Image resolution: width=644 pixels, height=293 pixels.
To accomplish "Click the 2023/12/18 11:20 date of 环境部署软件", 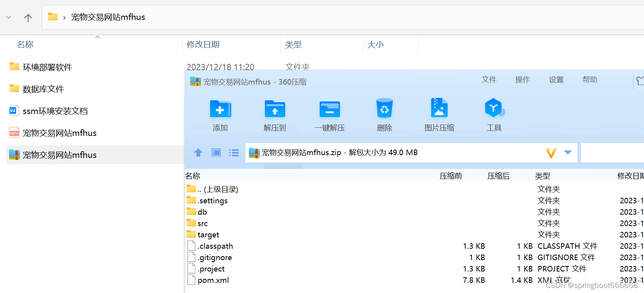I will click(x=220, y=67).
